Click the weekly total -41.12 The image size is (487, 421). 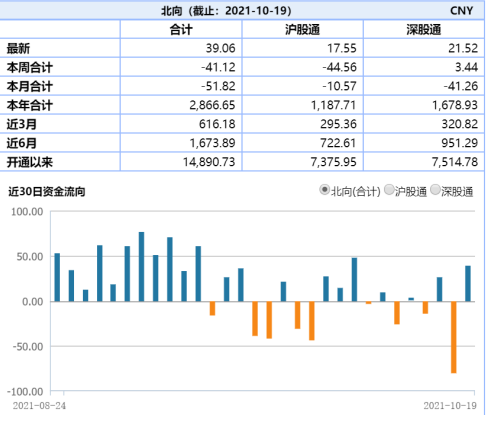218,67
